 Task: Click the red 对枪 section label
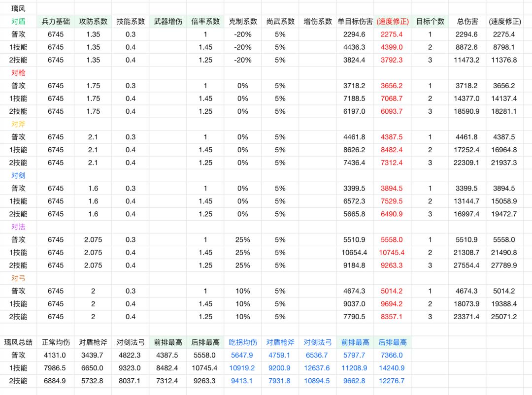[x=18, y=72]
